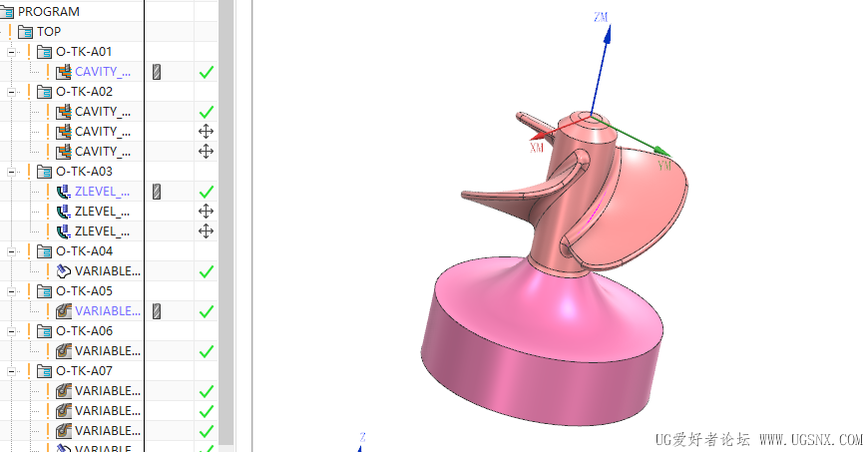The image size is (868, 452).
Task: Click icon of third O-TK-A07 VARIABLE operation
Action: click(x=64, y=430)
